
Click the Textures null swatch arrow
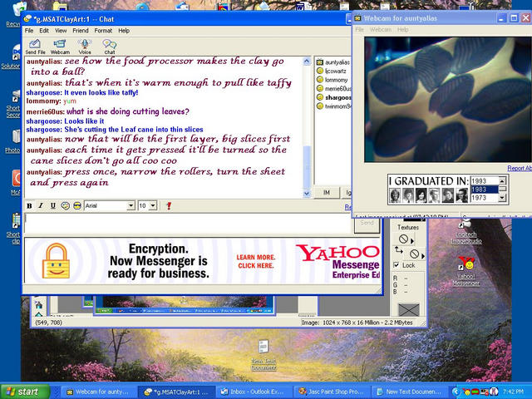coord(412,241)
